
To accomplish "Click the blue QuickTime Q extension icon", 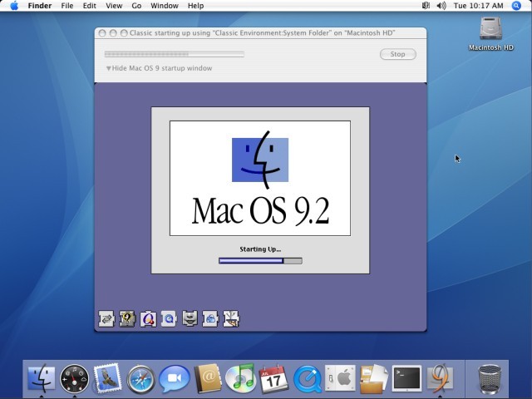I will pos(169,319).
